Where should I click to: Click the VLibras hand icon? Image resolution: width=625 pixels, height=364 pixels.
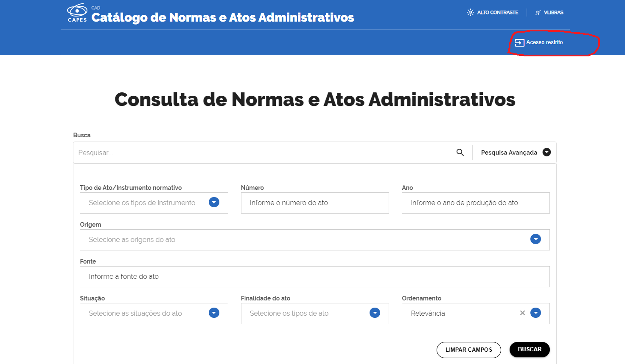pos(538,13)
